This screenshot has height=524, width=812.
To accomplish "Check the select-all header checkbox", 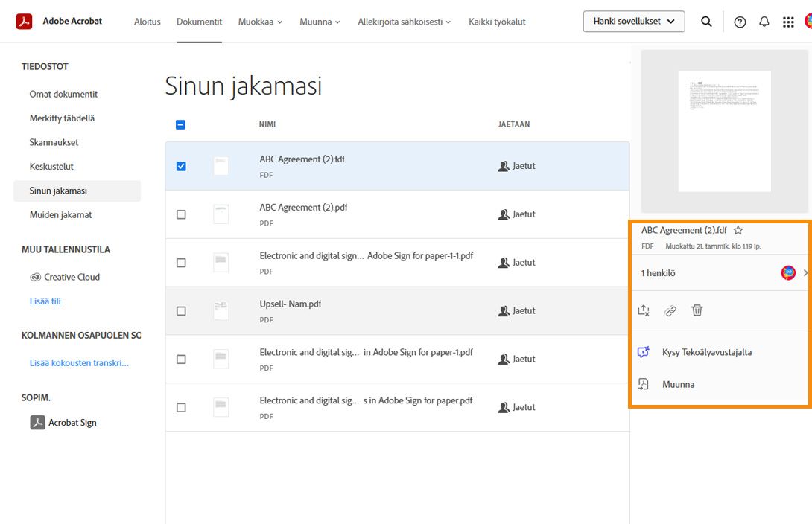I will 180,124.
